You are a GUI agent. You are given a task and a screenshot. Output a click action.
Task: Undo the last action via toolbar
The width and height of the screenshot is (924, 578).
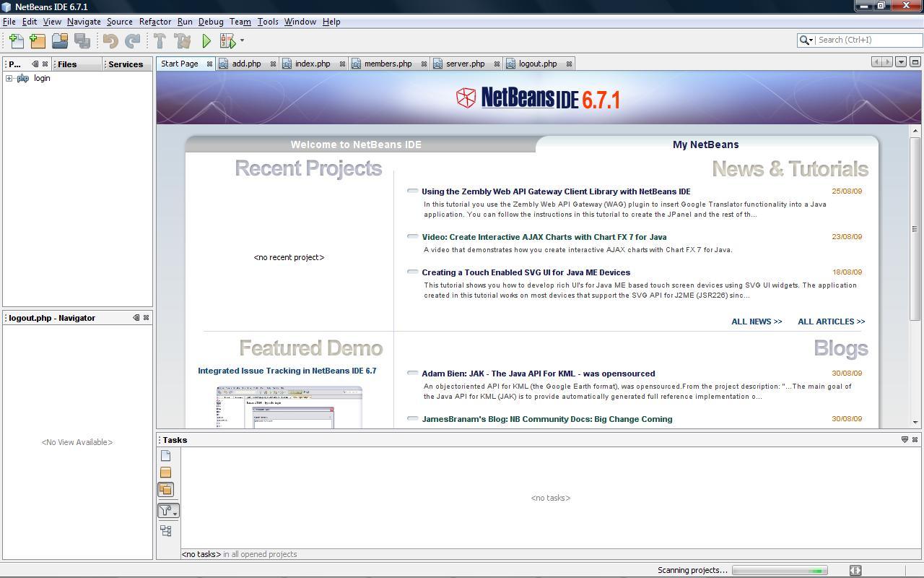(109, 41)
